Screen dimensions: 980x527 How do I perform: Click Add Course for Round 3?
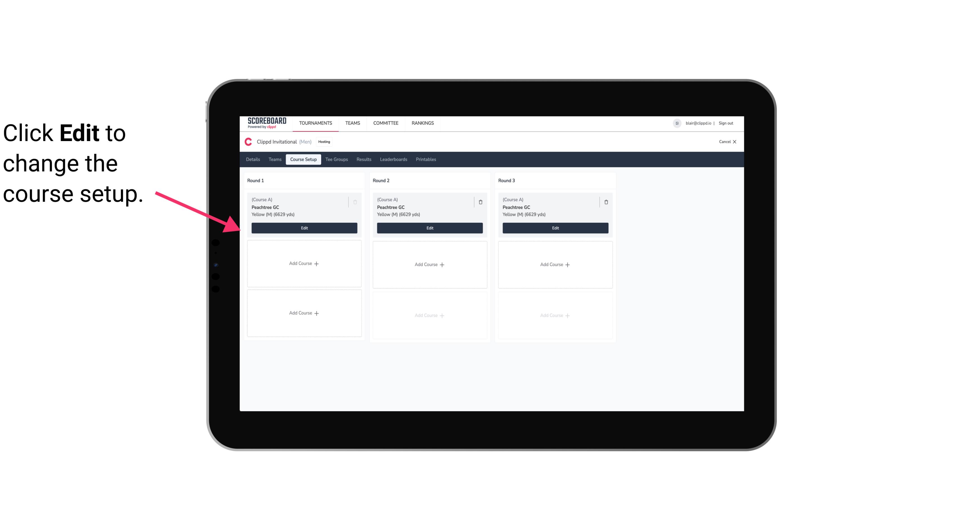pyautogui.click(x=555, y=264)
